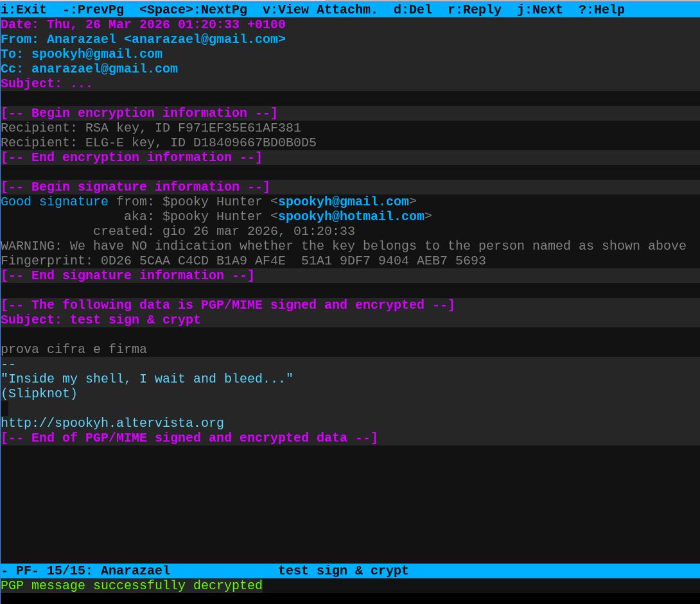
Task: Click 'PGP message successfully decrypted' notice
Action: tap(132, 585)
